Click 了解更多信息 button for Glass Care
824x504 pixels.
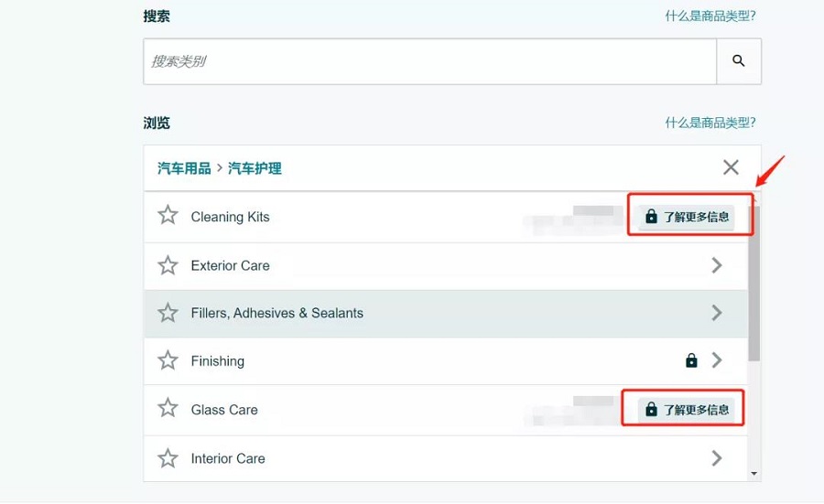pyautogui.click(x=688, y=409)
